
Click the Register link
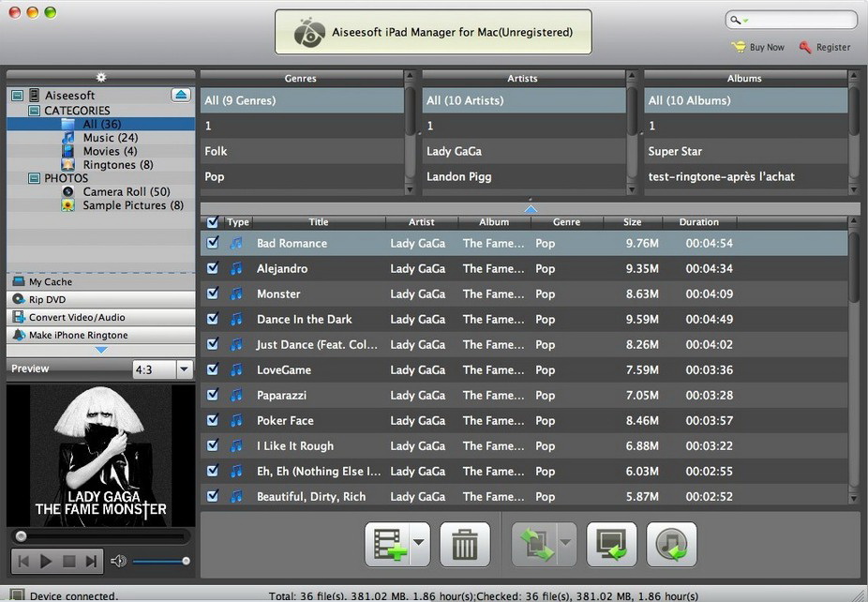coord(832,47)
